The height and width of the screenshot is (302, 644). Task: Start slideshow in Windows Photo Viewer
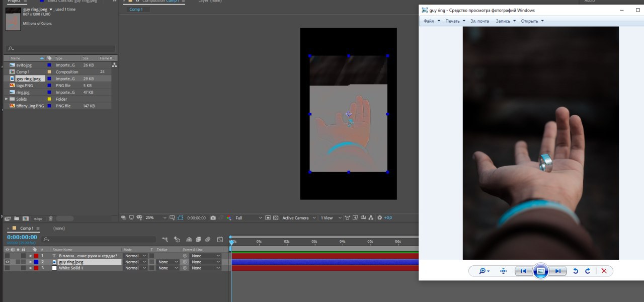tap(541, 271)
